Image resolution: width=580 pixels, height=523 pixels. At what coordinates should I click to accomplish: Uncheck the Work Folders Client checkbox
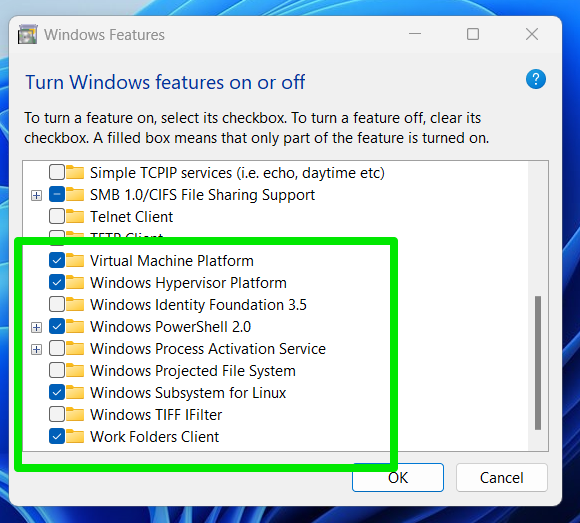(57, 436)
